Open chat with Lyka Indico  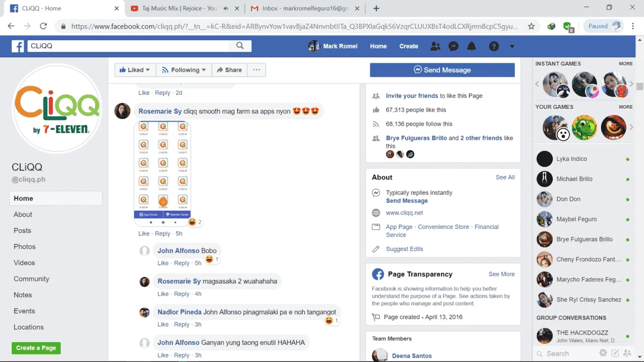tap(583, 159)
